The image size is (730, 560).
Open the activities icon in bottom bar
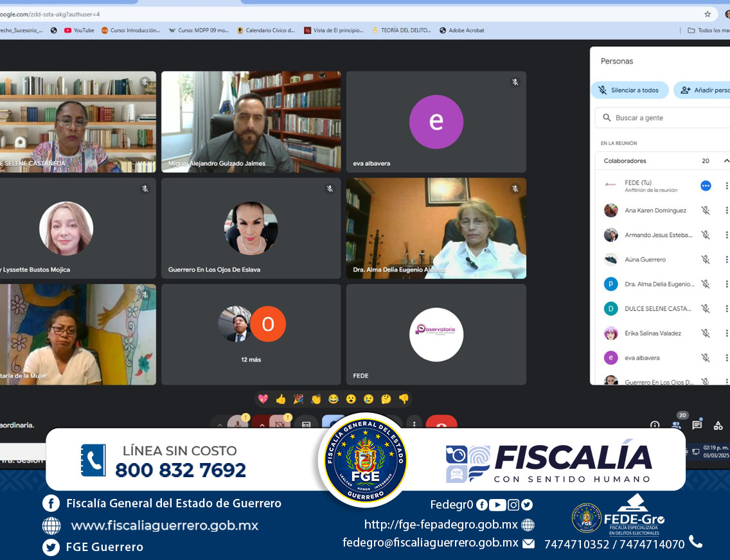pos(718,424)
